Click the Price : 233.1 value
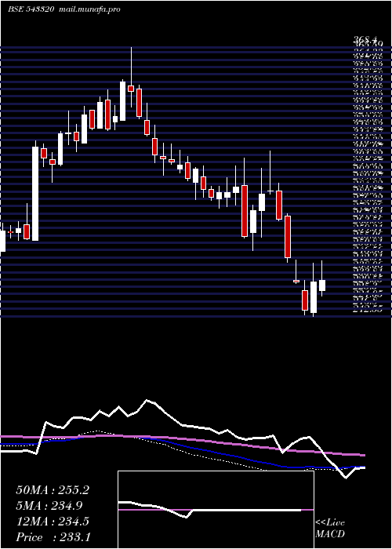This screenshot has height=549, width=392. [53, 537]
